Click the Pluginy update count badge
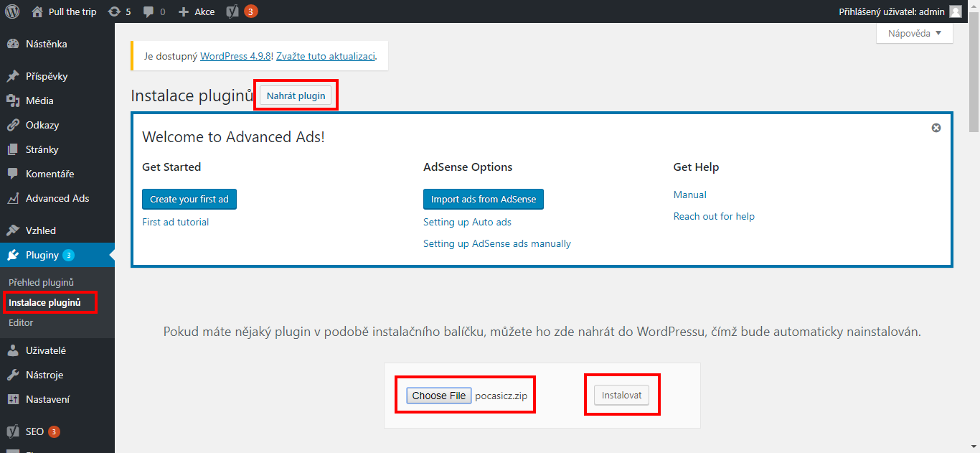This screenshot has height=453, width=980. coord(68,255)
